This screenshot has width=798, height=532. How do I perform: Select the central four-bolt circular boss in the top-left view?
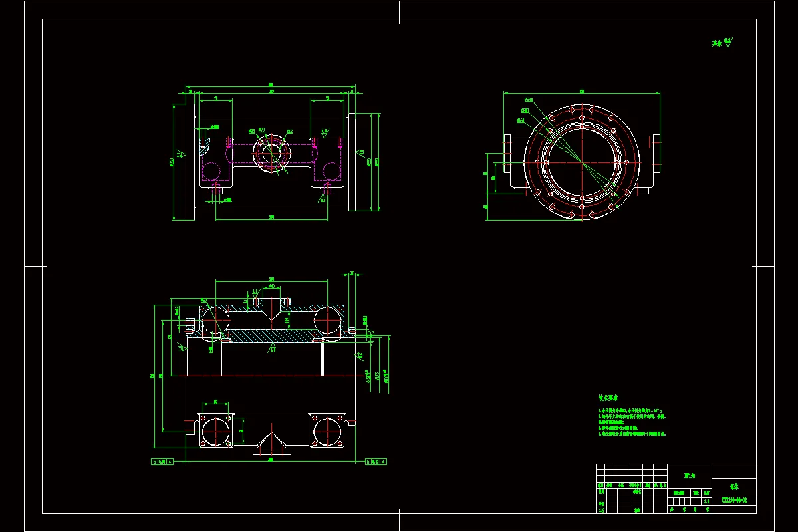tap(271, 153)
